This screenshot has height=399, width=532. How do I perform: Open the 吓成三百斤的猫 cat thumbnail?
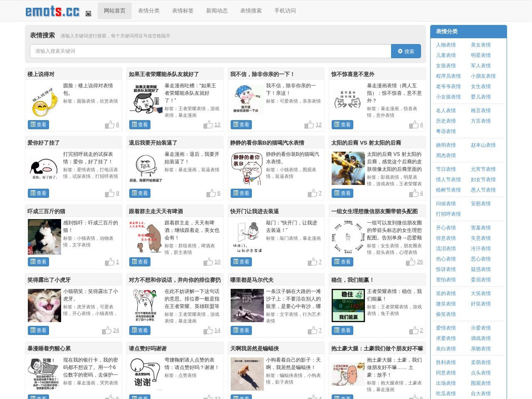44,237
